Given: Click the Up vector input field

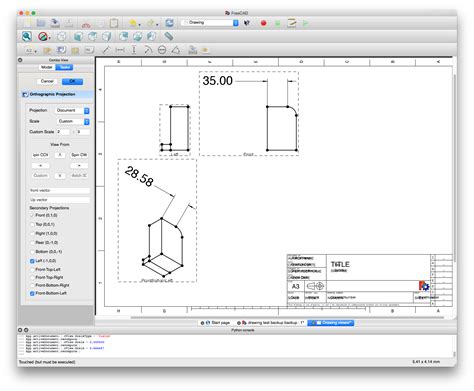Looking at the screenshot, I should [x=60, y=200].
